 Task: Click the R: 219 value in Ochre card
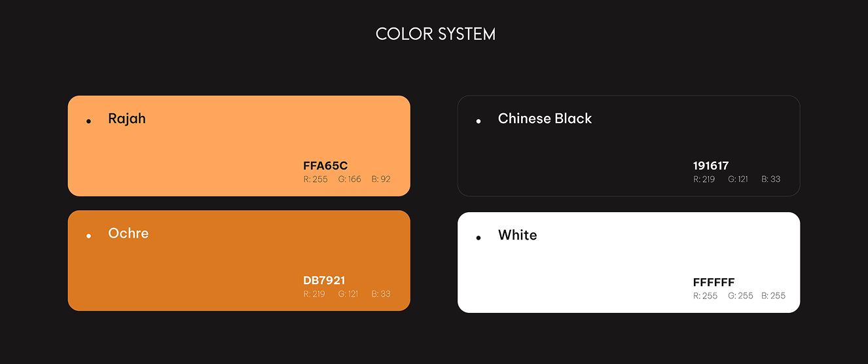pyautogui.click(x=314, y=294)
